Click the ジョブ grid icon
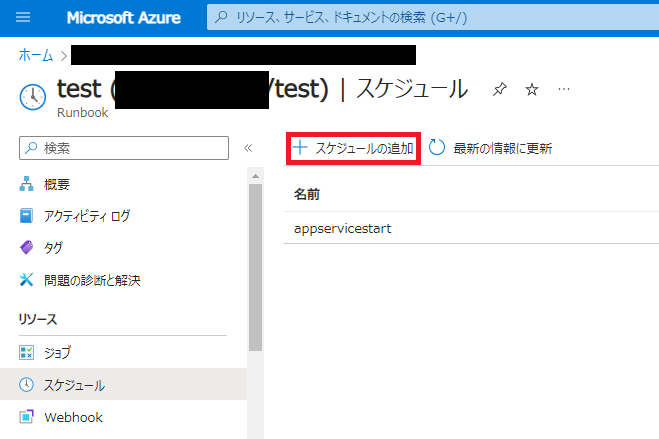The image size is (659, 439). (x=26, y=352)
